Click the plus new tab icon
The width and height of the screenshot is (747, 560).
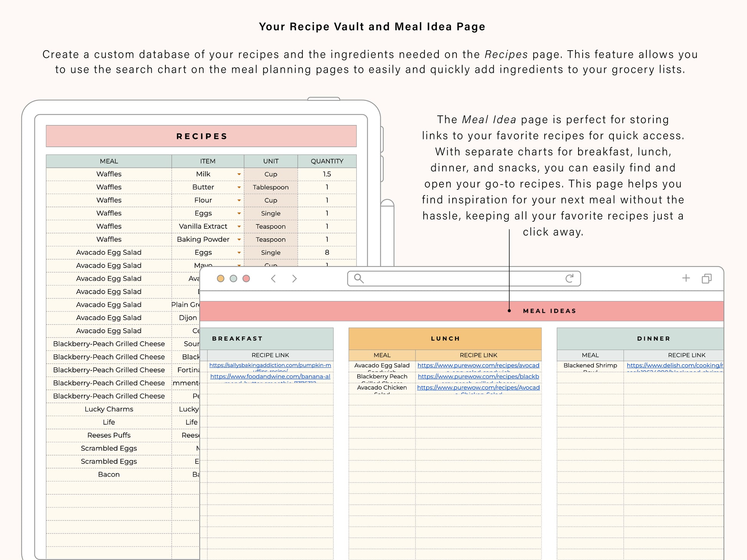pos(686,278)
